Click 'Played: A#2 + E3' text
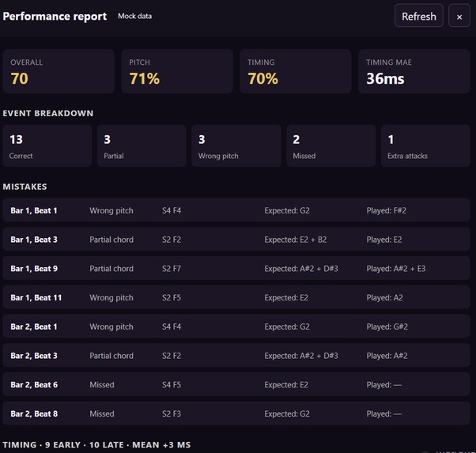Image resolution: width=476 pixels, height=453 pixels. 396,269
